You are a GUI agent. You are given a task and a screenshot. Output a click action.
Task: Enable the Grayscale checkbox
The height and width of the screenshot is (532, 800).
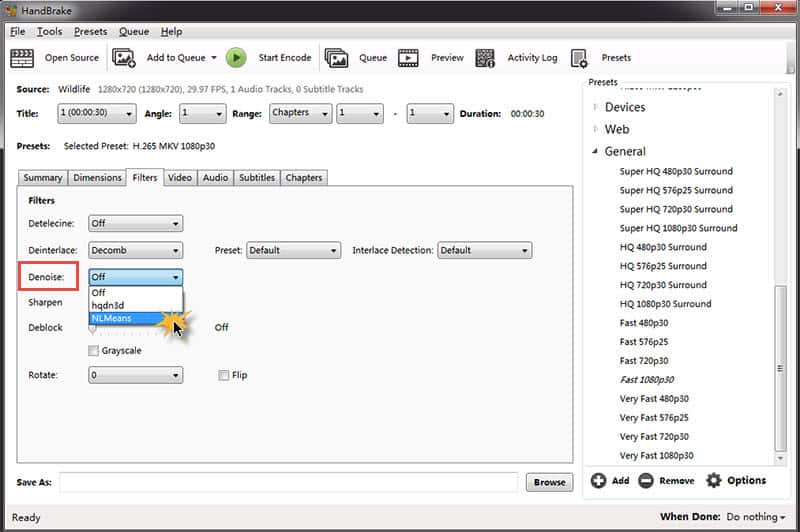(x=93, y=350)
